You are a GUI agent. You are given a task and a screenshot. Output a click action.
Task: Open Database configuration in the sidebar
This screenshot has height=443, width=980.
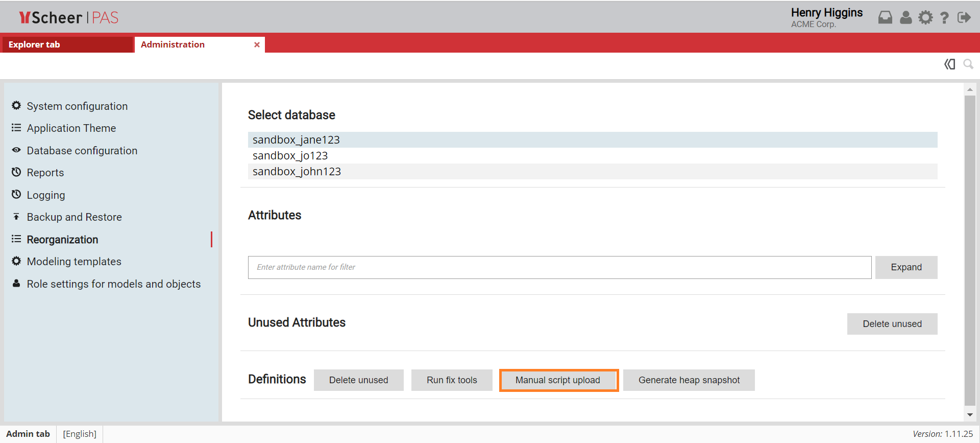[x=82, y=151]
